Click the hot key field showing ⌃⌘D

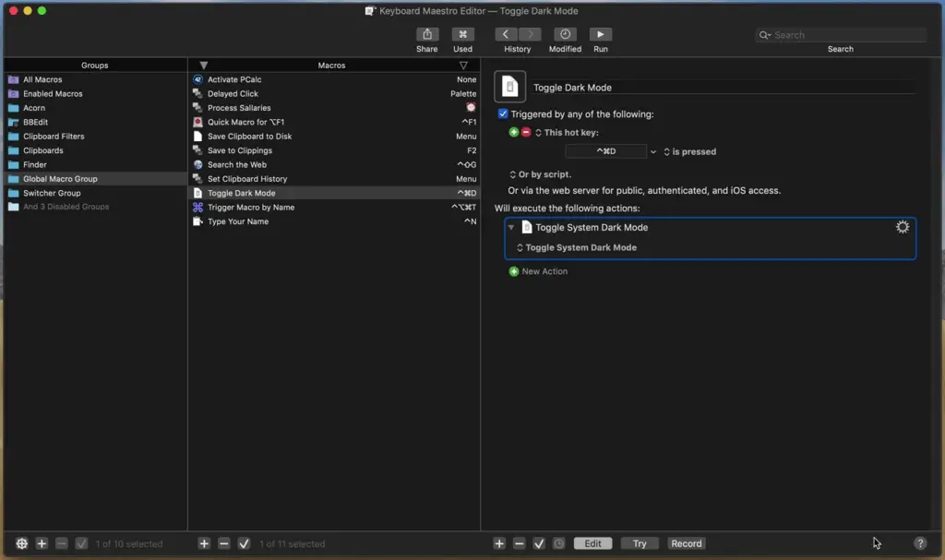click(x=605, y=151)
